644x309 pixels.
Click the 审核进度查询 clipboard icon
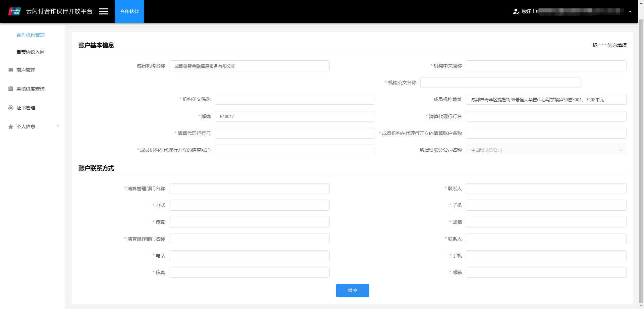point(11,89)
